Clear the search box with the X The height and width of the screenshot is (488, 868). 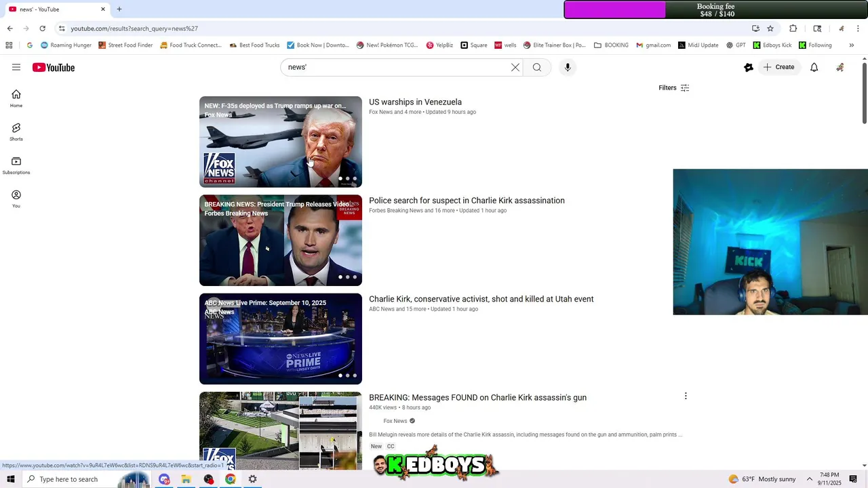[515, 67]
